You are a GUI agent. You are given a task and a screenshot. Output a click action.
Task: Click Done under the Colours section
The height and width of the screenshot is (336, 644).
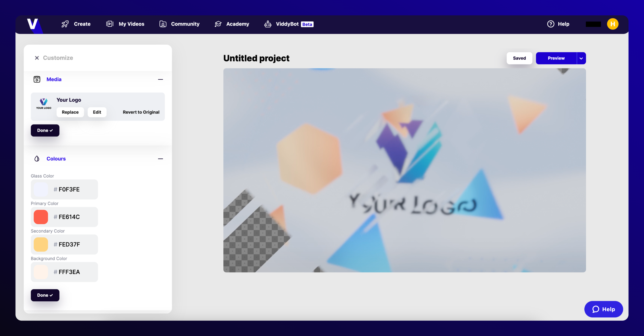[x=45, y=295]
